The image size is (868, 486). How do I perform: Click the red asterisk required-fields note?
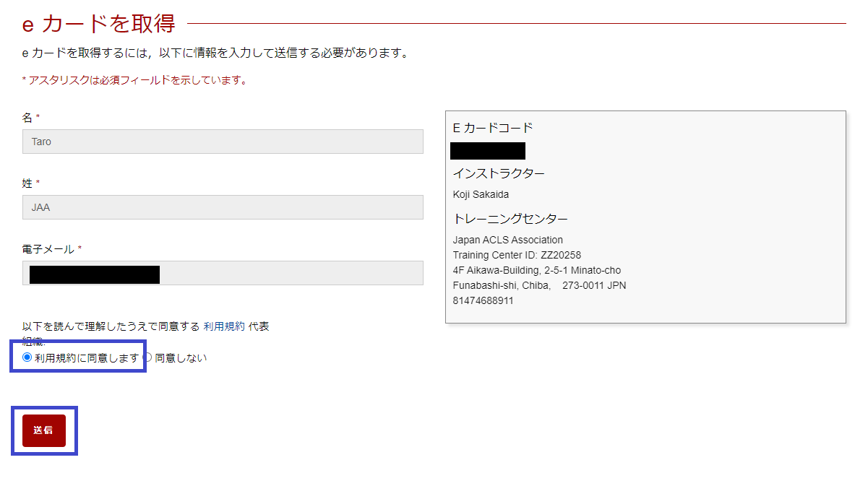pyautogui.click(x=134, y=80)
